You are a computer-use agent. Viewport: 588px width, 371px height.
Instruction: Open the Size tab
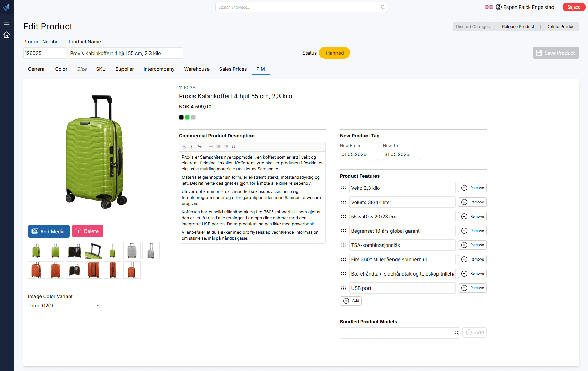pyautogui.click(x=82, y=69)
